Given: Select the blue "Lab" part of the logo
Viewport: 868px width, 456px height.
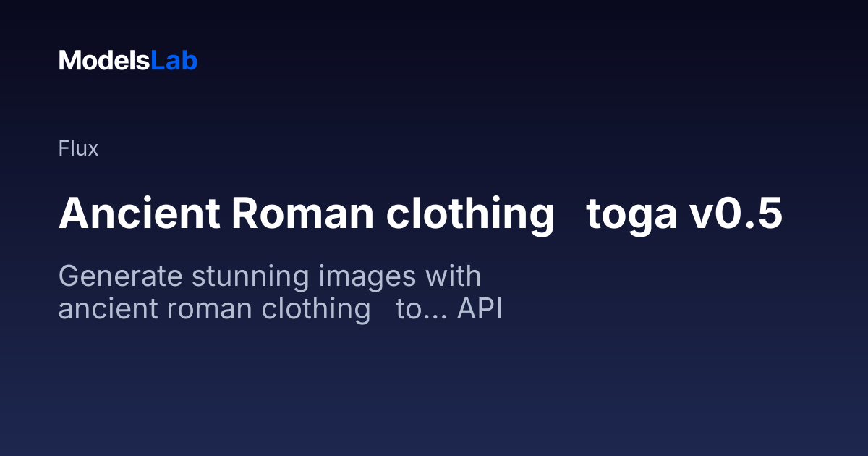Looking at the screenshot, I should tap(174, 61).
